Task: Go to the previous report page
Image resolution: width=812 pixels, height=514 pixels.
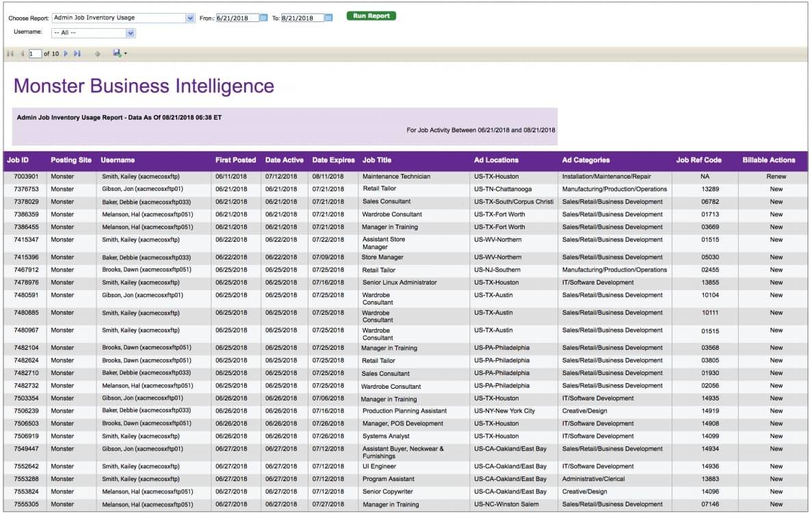Action: [x=23, y=53]
